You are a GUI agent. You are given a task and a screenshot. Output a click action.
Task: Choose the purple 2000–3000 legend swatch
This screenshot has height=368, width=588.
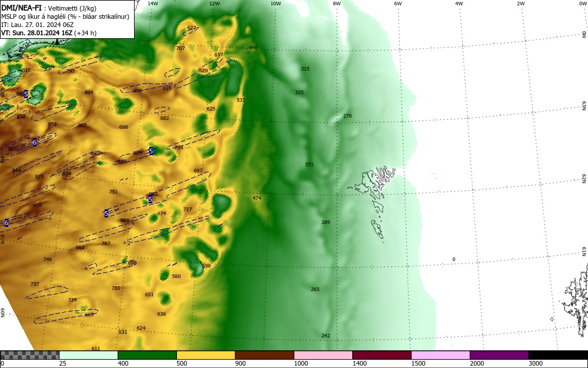[x=499, y=355]
